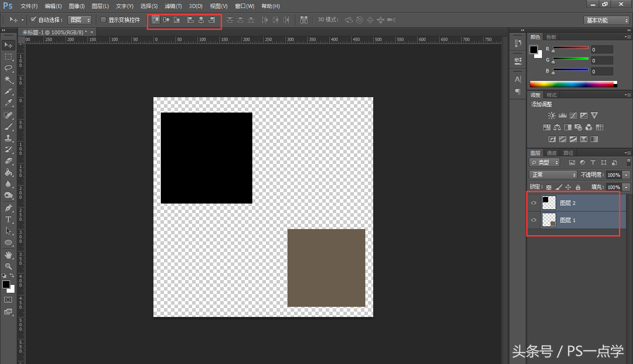Select the Eyedropper tool
The image size is (633, 364).
pos(8,103)
